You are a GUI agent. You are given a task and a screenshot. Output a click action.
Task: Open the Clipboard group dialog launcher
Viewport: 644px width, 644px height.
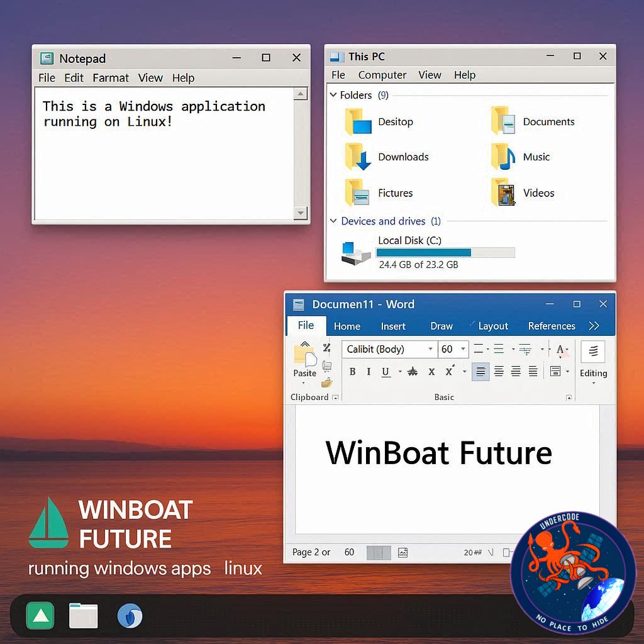click(335, 397)
